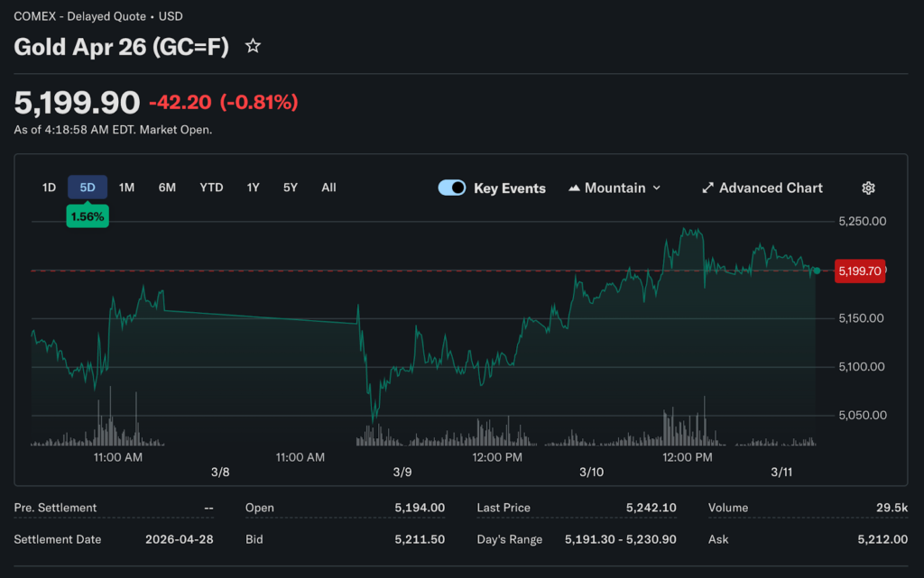Open chart settings gear icon
The height and width of the screenshot is (578, 924).
click(868, 188)
